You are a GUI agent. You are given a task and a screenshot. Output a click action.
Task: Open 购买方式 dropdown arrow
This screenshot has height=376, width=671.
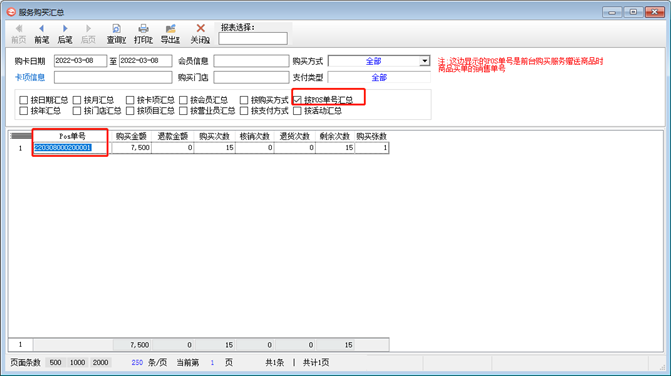pos(424,61)
